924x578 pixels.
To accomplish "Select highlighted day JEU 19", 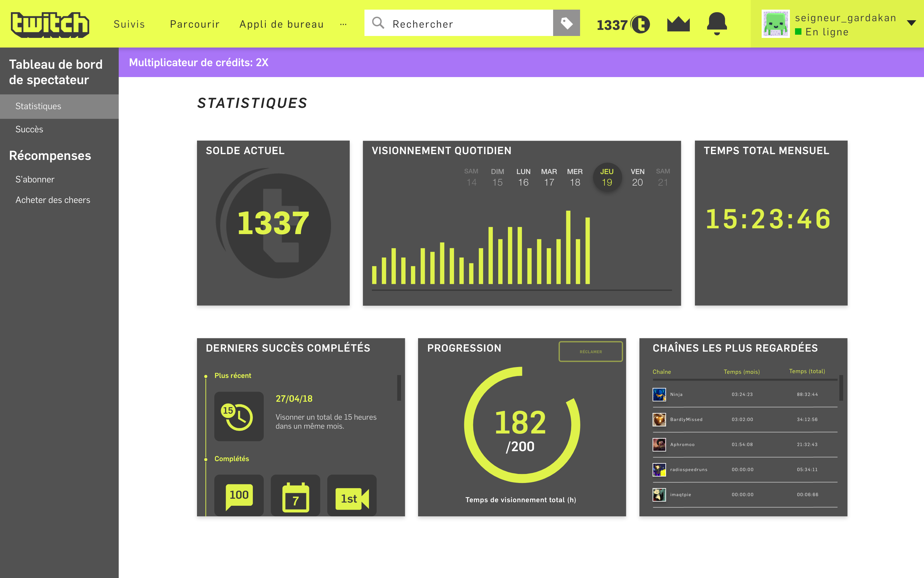I will point(607,177).
